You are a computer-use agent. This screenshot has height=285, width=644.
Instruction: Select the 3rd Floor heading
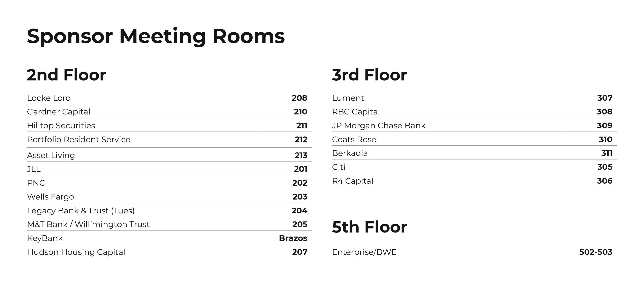pos(369,75)
